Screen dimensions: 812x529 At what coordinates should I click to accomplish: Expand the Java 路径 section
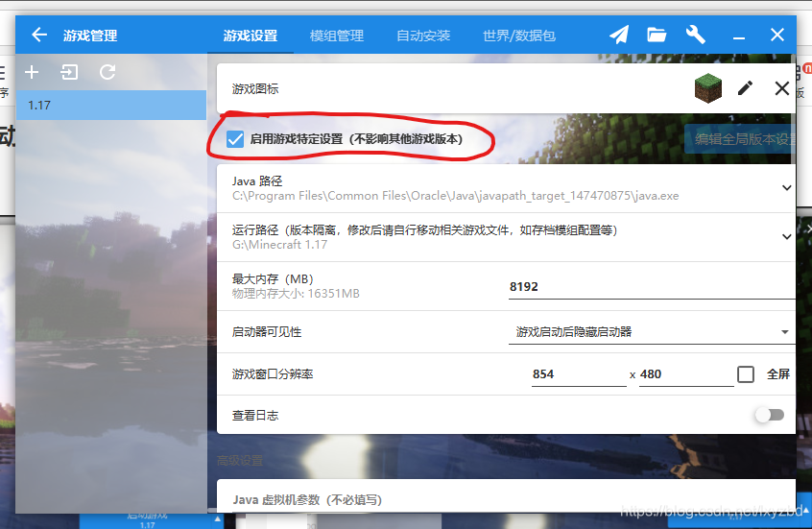pos(506,188)
